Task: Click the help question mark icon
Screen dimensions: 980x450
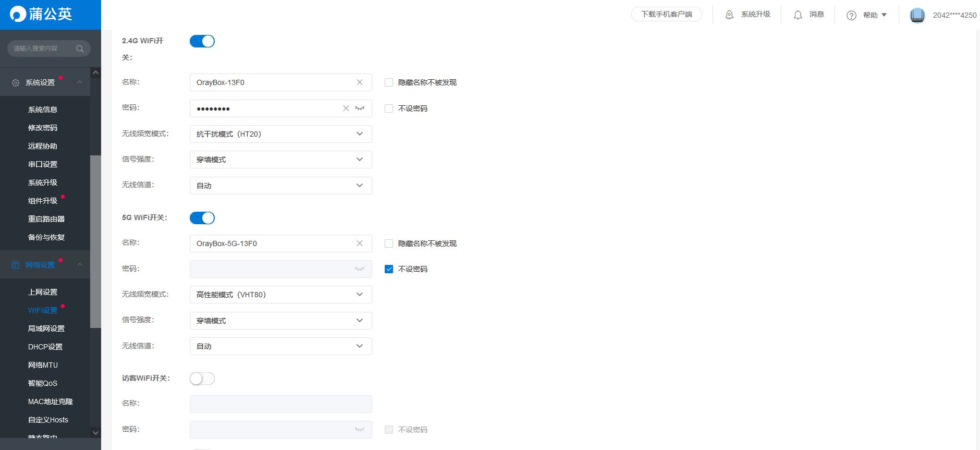Action: point(851,16)
